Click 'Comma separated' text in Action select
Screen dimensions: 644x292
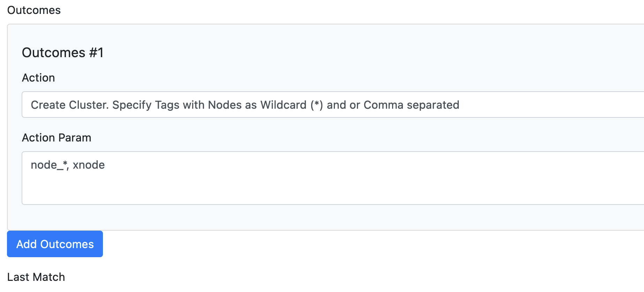[411, 105]
